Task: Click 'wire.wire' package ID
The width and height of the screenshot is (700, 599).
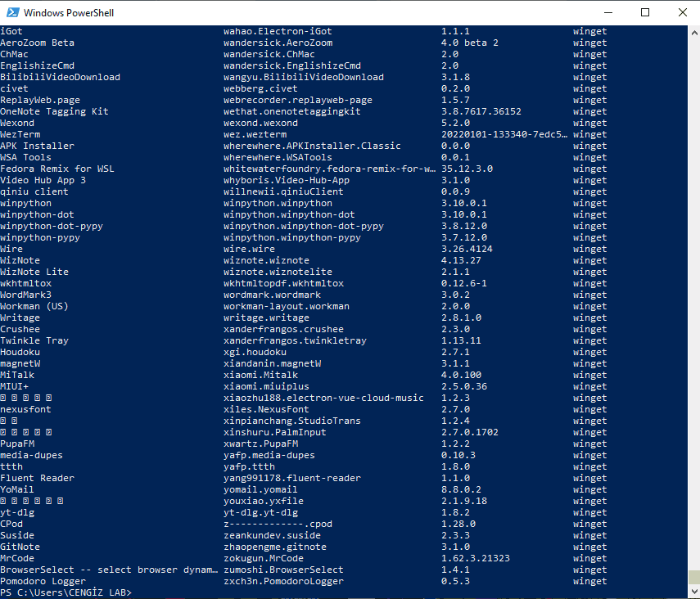Action: pos(249,249)
